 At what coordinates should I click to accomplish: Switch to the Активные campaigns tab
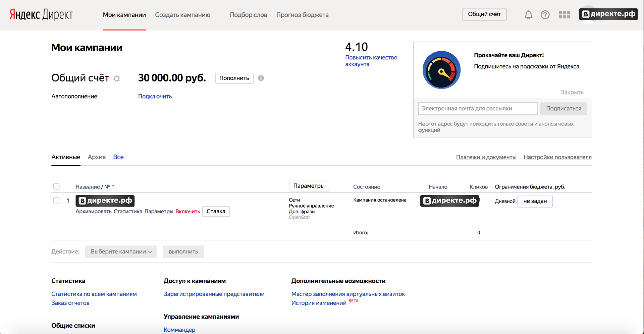click(x=66, y=157)
